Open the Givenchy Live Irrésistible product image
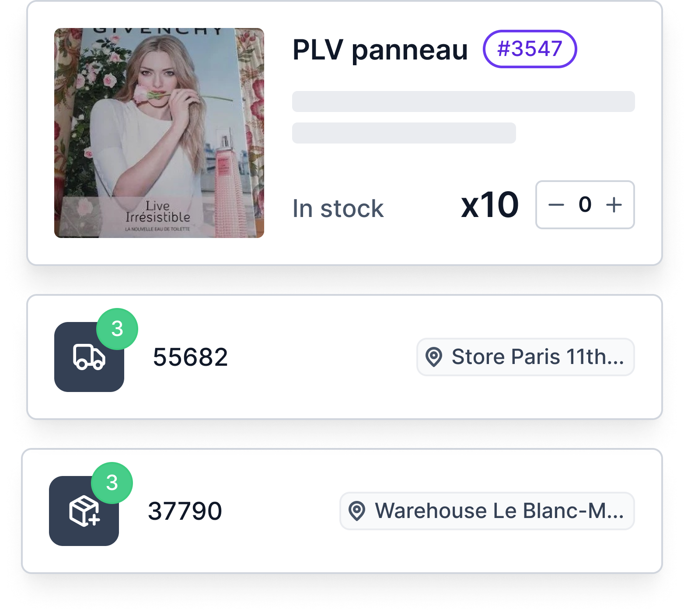Image resolution: width=684 pixels, height=616 pixels. tap(159, 133)
